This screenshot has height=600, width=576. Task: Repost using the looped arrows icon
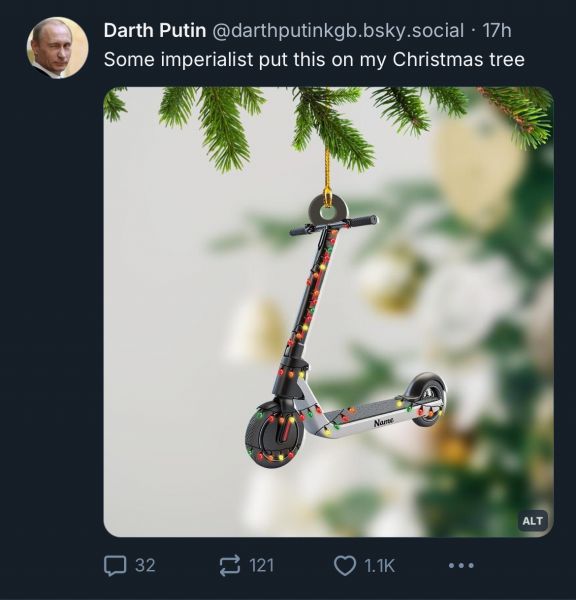230,565
